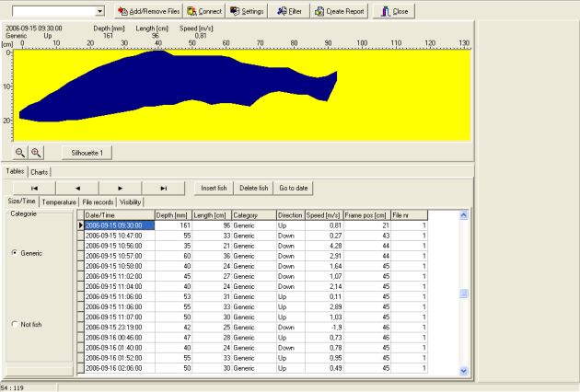Click the Length [cm] column header
This screenshot has width=580, height=392.
tap(212, 214)
